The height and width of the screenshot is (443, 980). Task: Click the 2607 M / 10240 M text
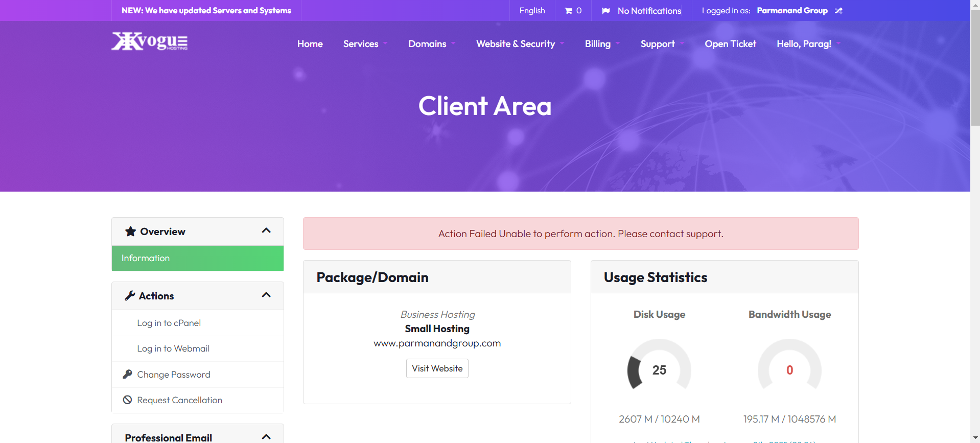pyautogui.click(x=659, y=419)
